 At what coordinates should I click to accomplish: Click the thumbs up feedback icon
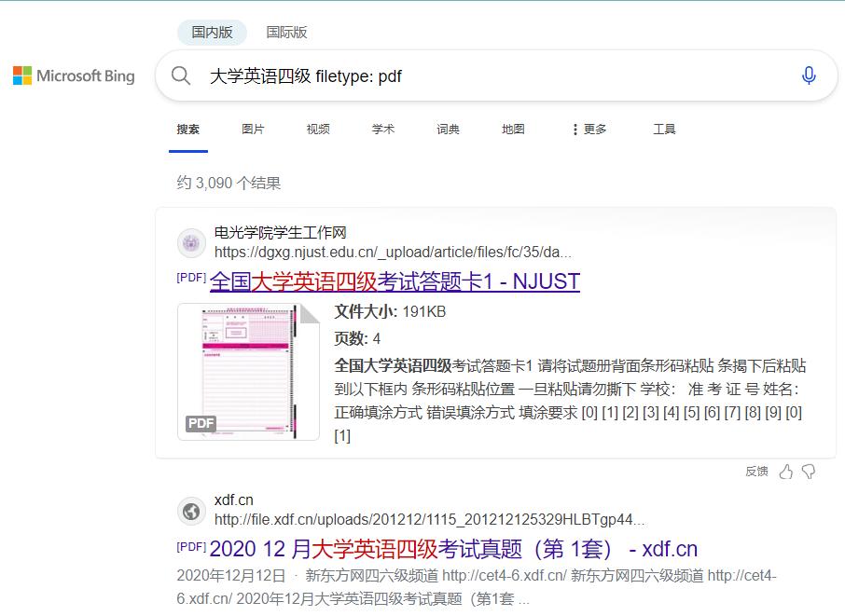[786, 472]
